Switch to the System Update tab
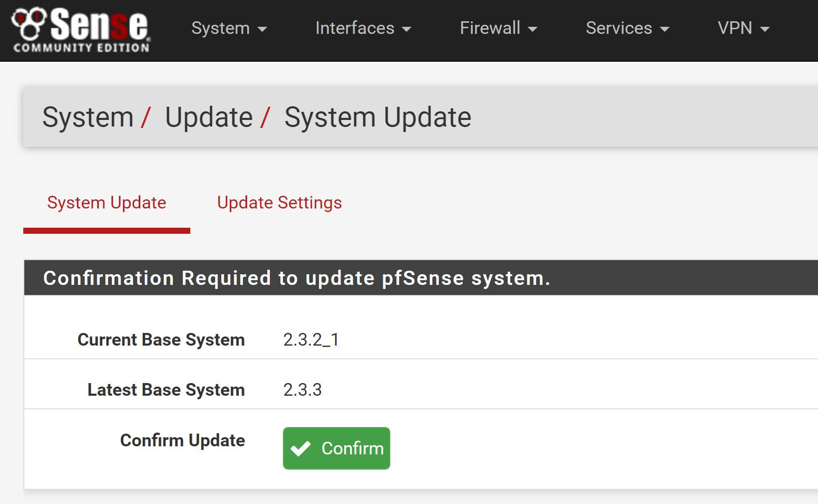 pos(107,203)
